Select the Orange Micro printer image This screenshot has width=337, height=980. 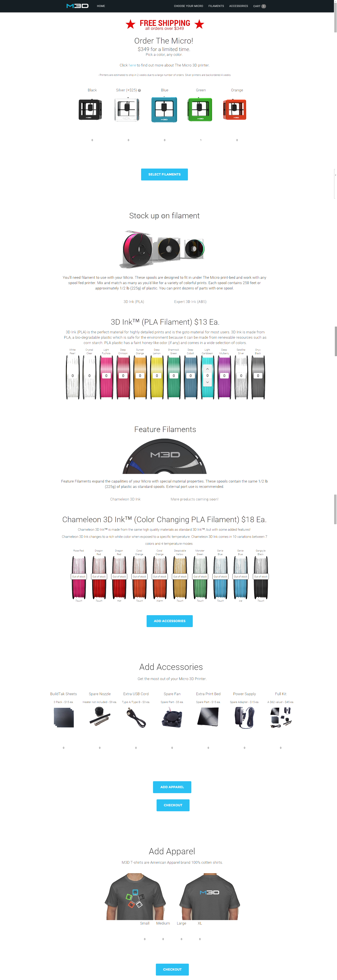(x=235, y=110)
